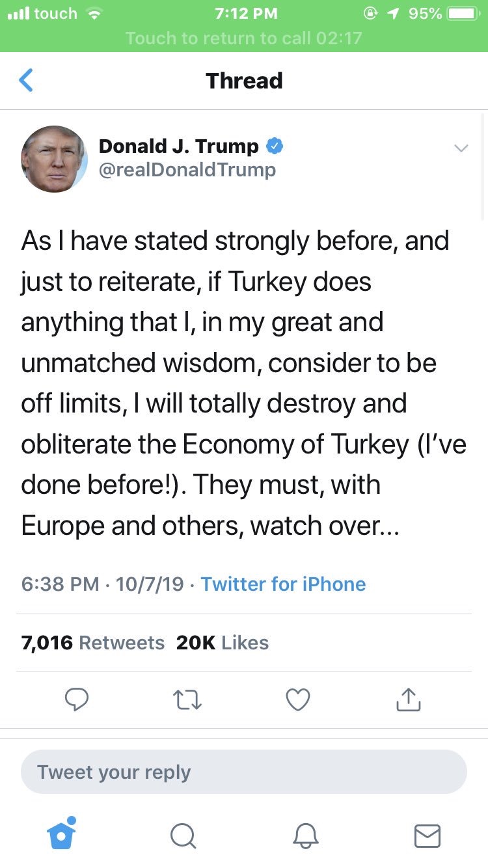Tap the blue verified badge
Viewport: 488px width, 868px height.
pos(275,146)
